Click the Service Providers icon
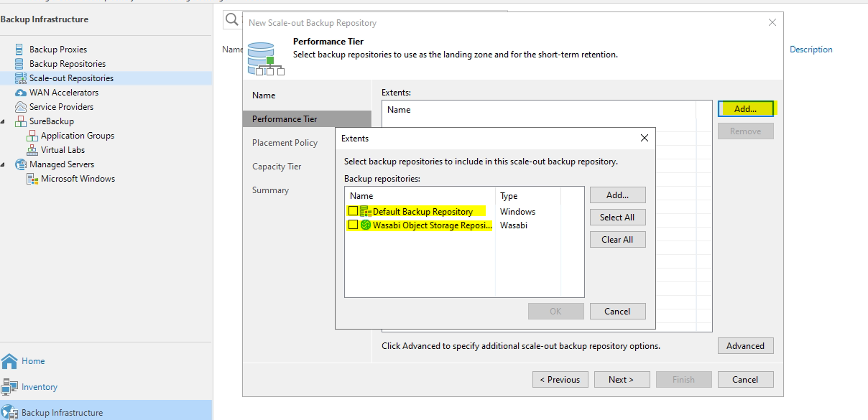This screenshot has height=420, width=868. [x=20, y=107]
